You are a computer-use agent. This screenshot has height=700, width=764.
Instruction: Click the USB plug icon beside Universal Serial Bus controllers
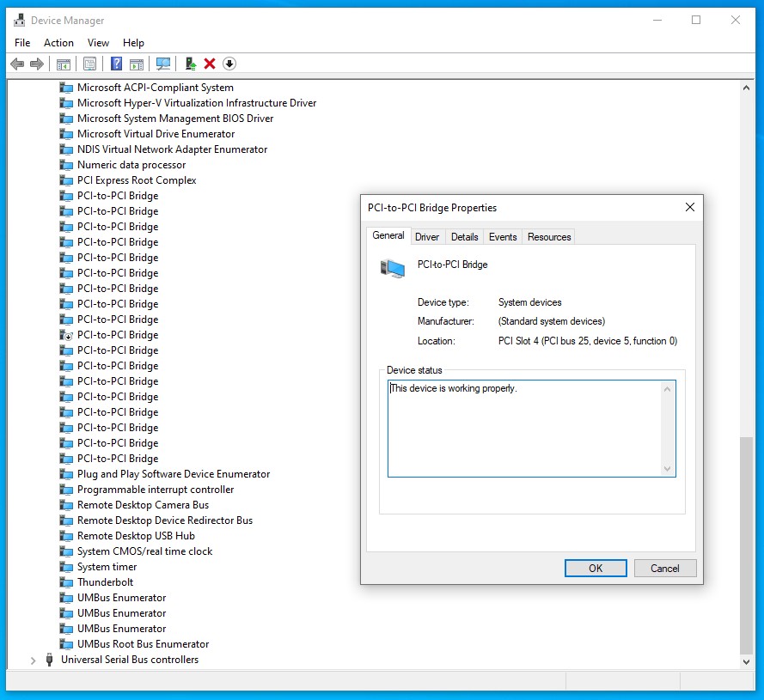pyautogui.click(x=49, y=660)
